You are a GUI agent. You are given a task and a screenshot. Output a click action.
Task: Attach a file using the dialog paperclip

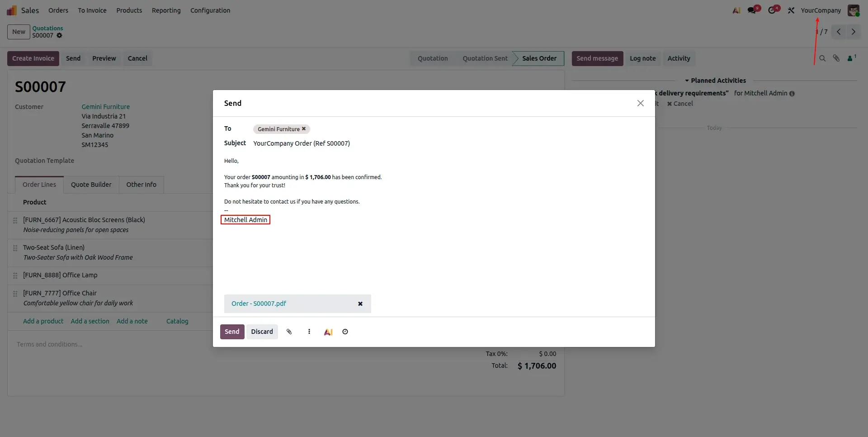click(x=289, y=332)
